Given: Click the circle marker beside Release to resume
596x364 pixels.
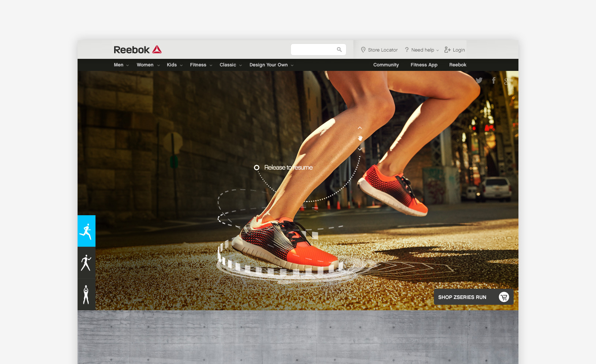Looking at the screenshot, I should (x=257, y=167).
